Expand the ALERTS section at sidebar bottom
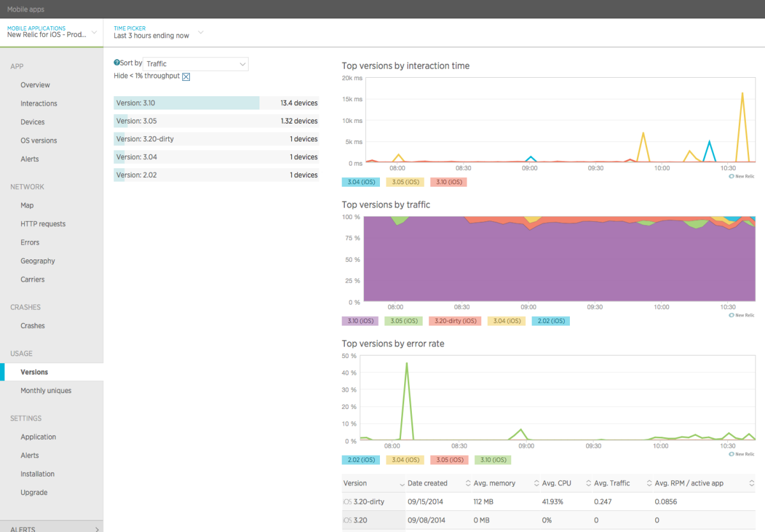This screenshot has width=765, height=532. (x=52, y=529)
